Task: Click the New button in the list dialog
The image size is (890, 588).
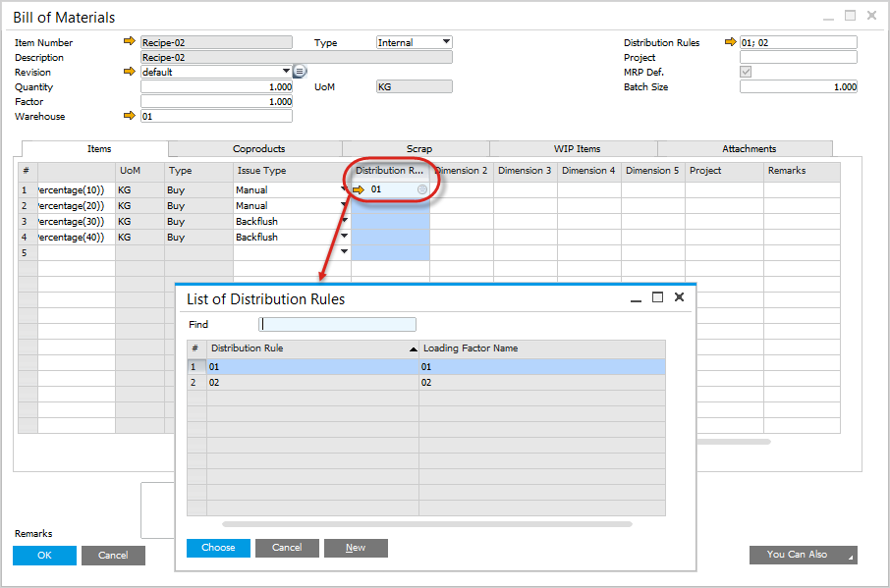Action: (x=356, y=548)
